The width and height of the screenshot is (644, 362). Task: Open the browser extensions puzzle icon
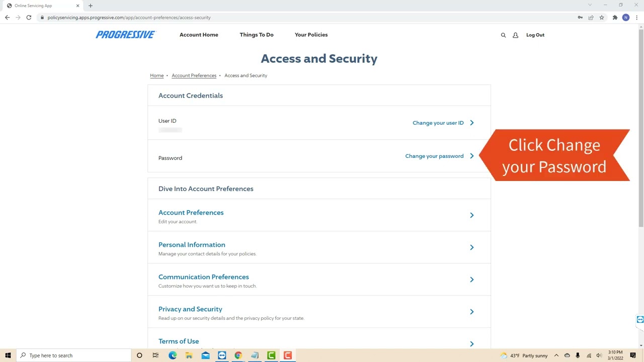(x=615, y=18)
